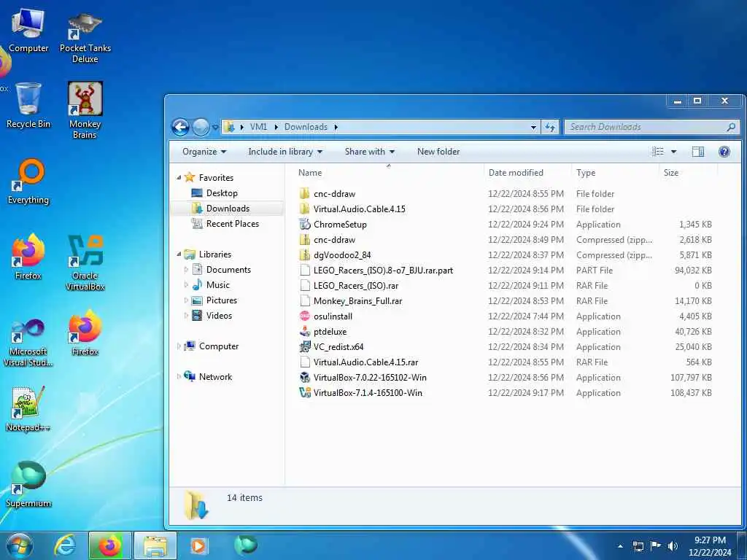Expand the Music library node
The width and height of the screenshot is (747, 560).
pos(186,285)
